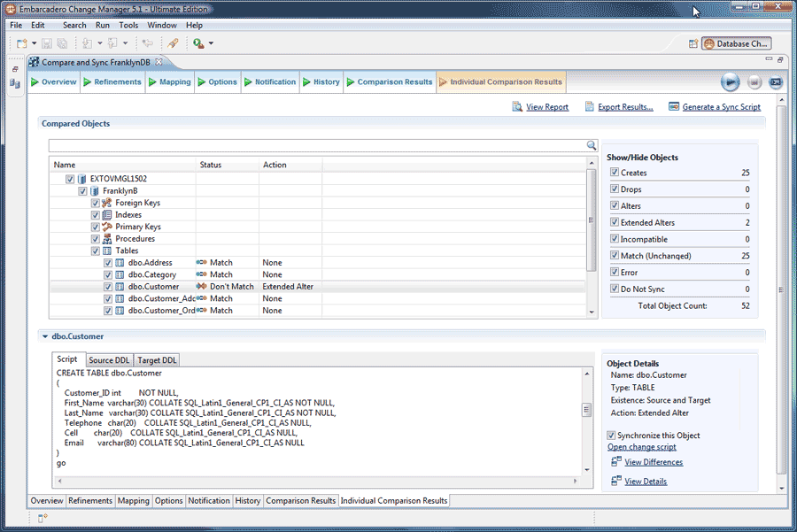Viewport: 797px width, 532px height.
Task: Click the blue command line button in tab bar
Action: coord(776,82)
